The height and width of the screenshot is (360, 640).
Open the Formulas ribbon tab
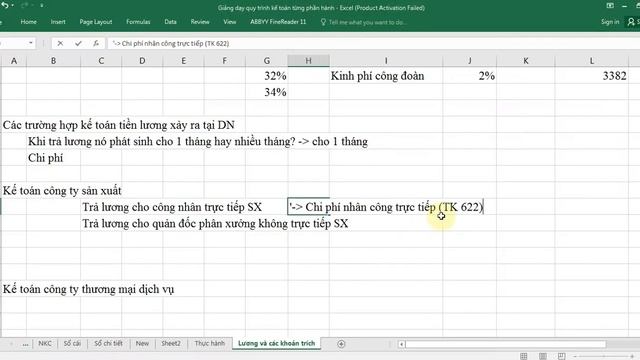pos(138,22)
